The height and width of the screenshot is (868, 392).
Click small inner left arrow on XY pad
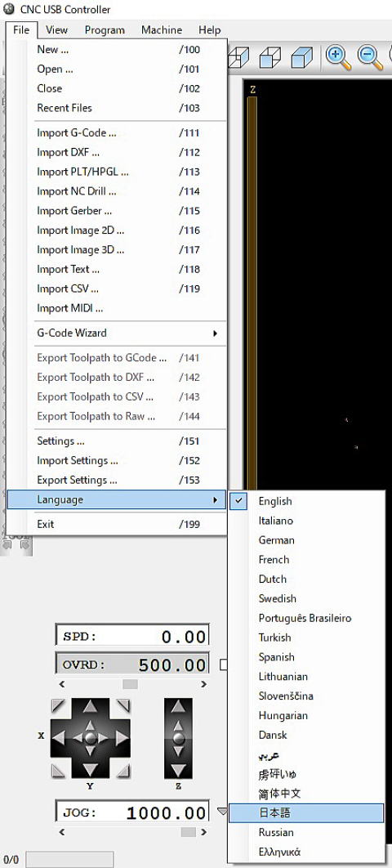pos(78,738)
